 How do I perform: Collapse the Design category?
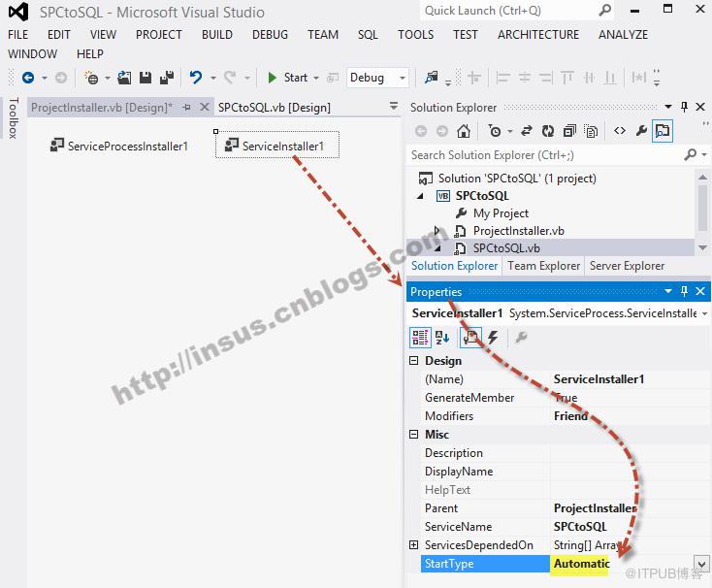[413, 361]
